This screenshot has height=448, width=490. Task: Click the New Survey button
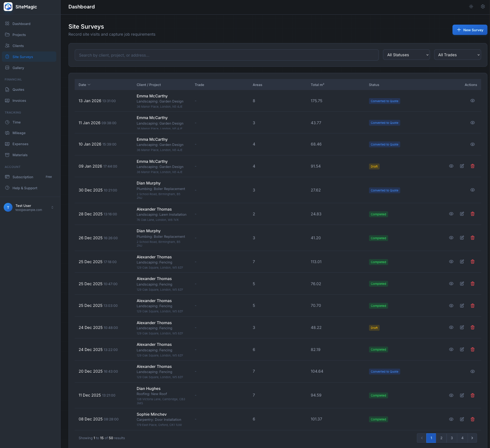[470, 30]
